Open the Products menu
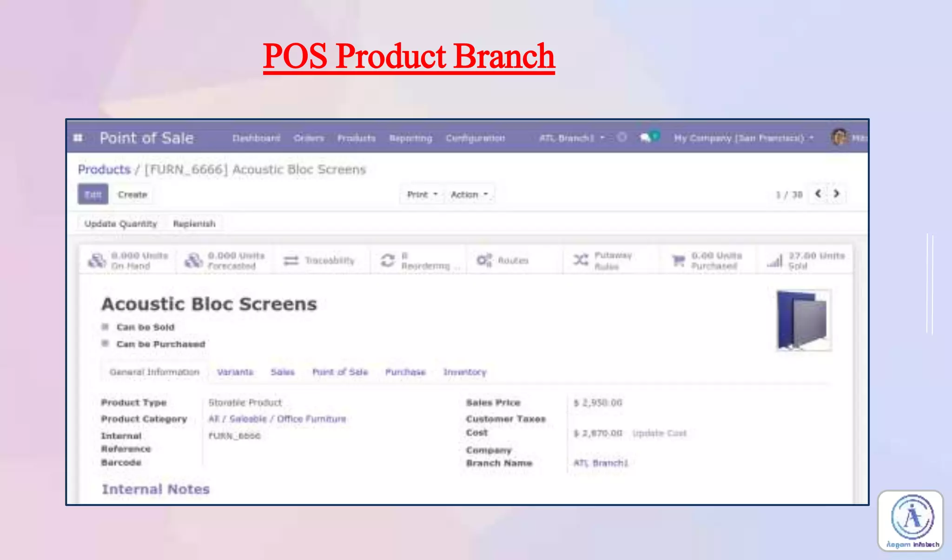This screenshot has width=952, height=560. [356, 138]
